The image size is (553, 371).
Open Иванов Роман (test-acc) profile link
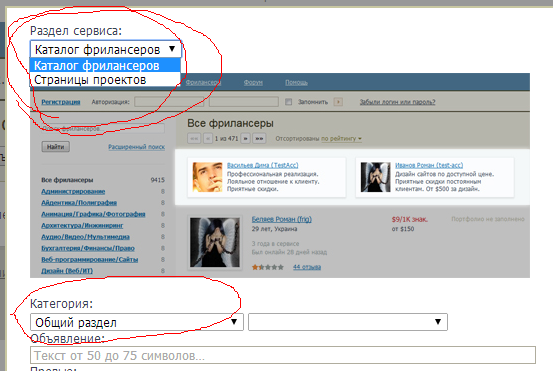click(x=429, y=165)
